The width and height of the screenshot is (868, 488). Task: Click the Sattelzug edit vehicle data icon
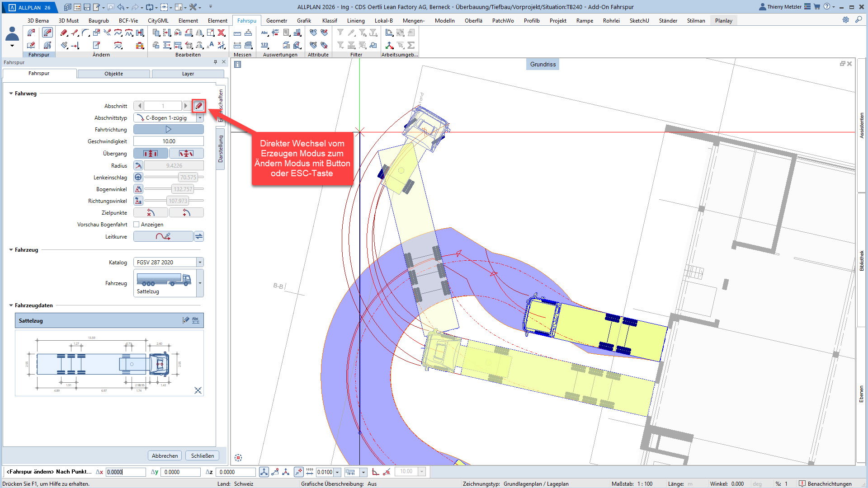pyautogui.click(x=185, y=320)
